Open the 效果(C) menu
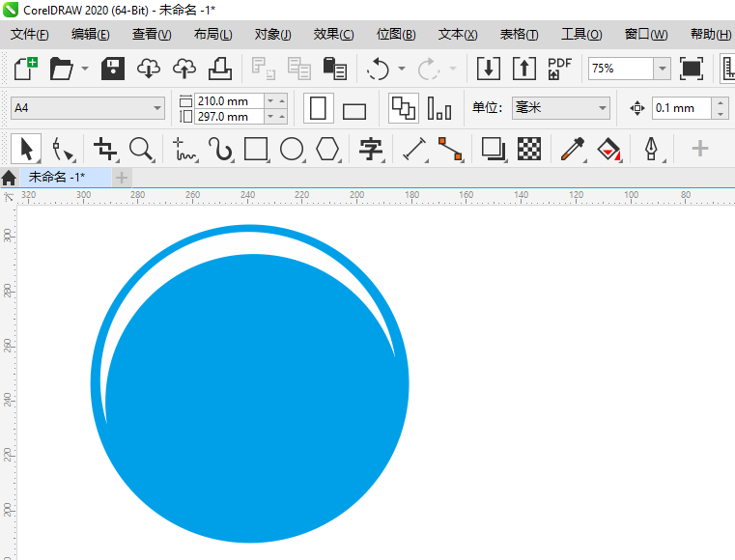 [x=333, y=35]
